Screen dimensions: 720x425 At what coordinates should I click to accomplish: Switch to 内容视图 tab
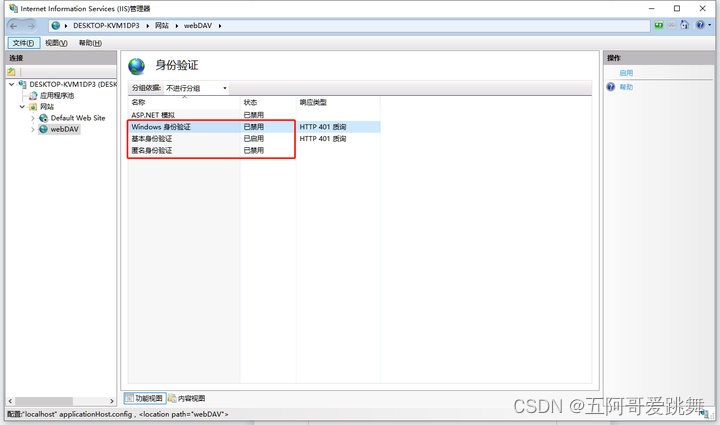(x=187, y=398)
